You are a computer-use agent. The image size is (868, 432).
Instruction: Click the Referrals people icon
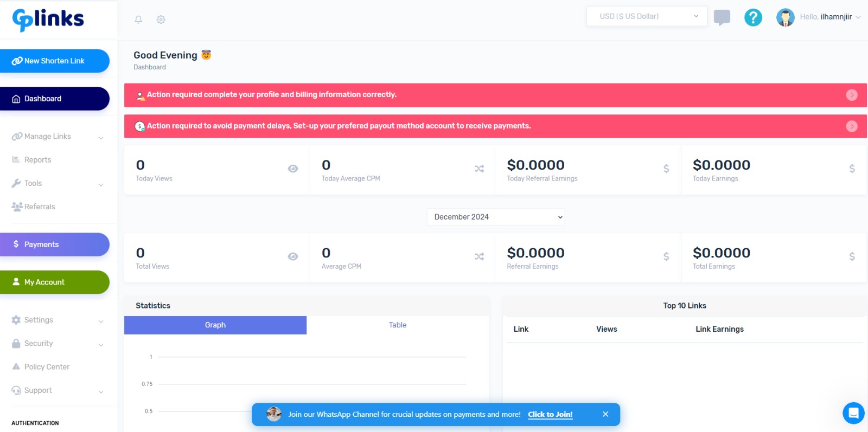click(x=17, y=207)
